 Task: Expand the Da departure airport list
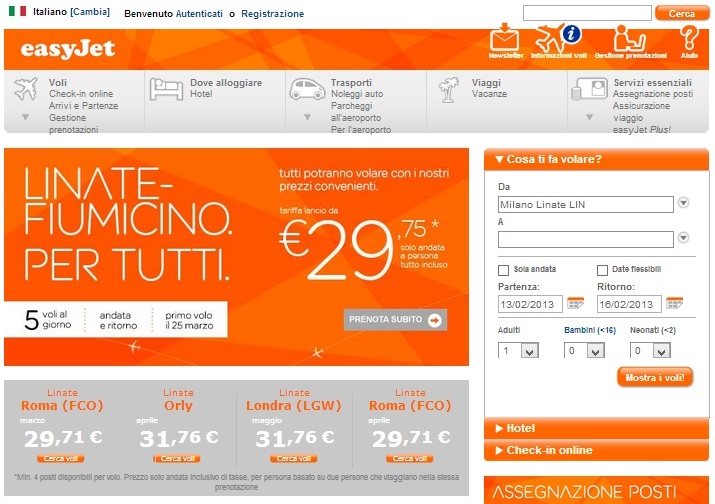[x=683, y=203]
